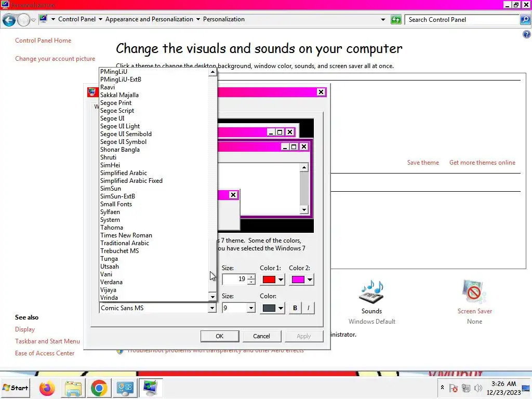
Task: Click Personalization breadcrumb in address bar
Action: click(x=223, y=19)
